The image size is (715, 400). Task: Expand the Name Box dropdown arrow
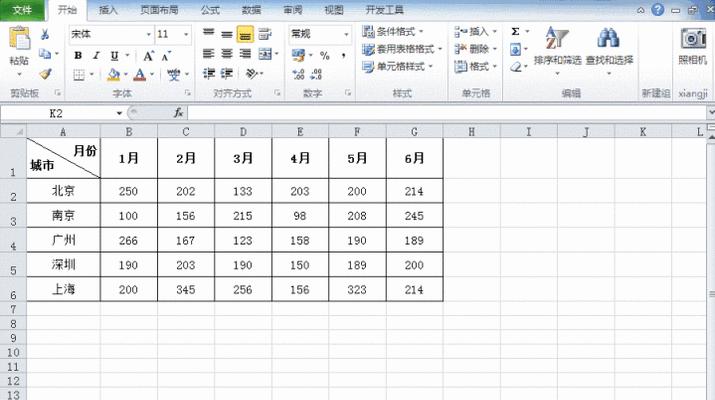(x=119, y=113)
